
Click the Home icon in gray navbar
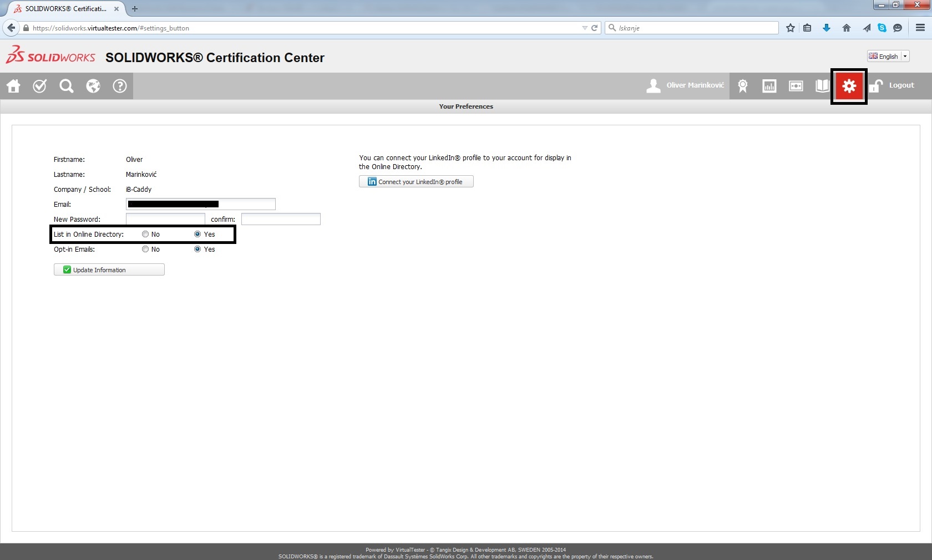pyautogui.click(x=13, y=86)
